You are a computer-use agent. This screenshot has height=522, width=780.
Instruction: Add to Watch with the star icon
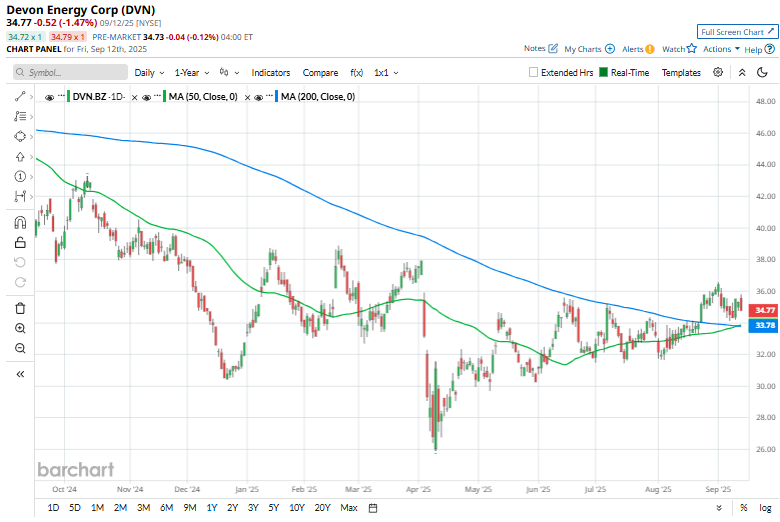pyautogui.click(x=691, y=48)
